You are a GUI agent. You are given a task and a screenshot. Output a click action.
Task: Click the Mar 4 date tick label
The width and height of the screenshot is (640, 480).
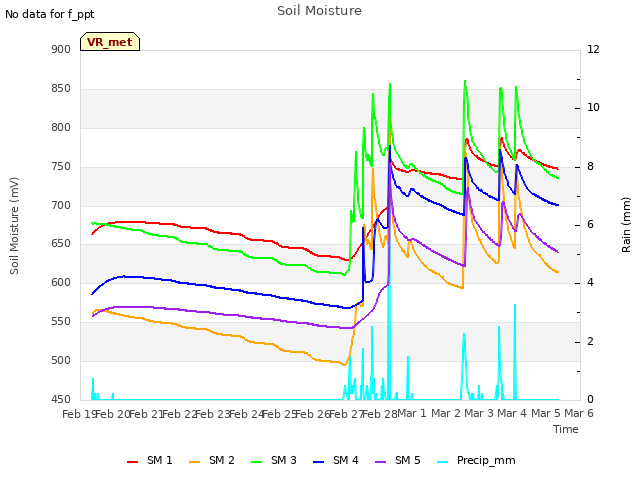512,413
